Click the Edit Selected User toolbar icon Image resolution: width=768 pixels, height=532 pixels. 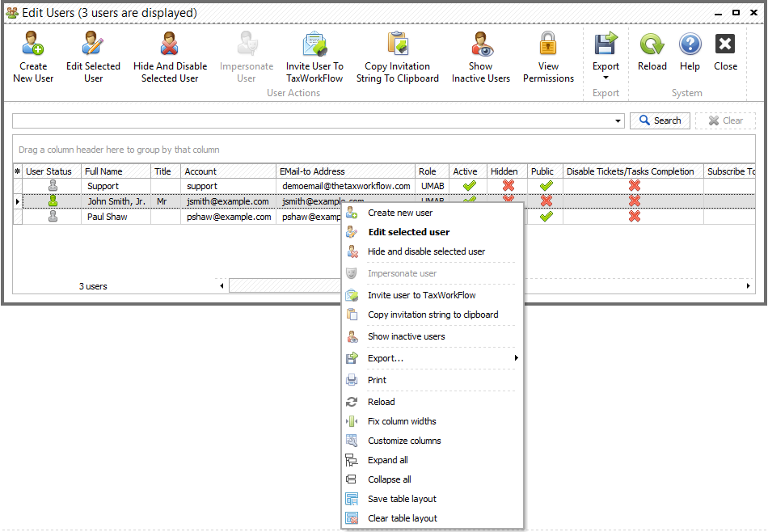point(93,43)
